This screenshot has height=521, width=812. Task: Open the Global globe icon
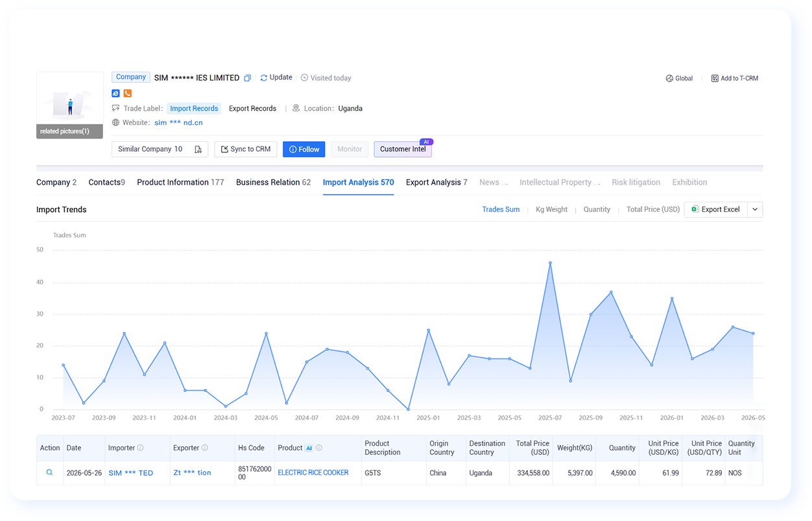click(x=669, y=78)
